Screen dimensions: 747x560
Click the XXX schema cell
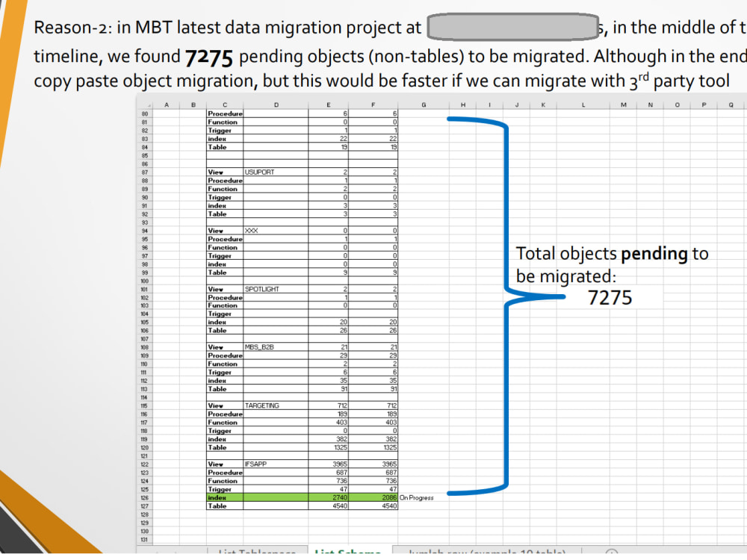(x=276, y=231)
